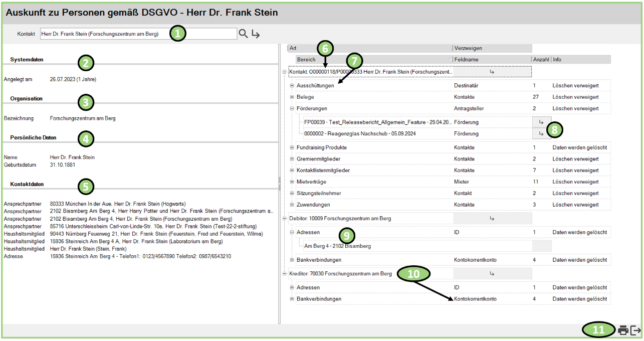Click the Kontakt input field

[138, 34]
